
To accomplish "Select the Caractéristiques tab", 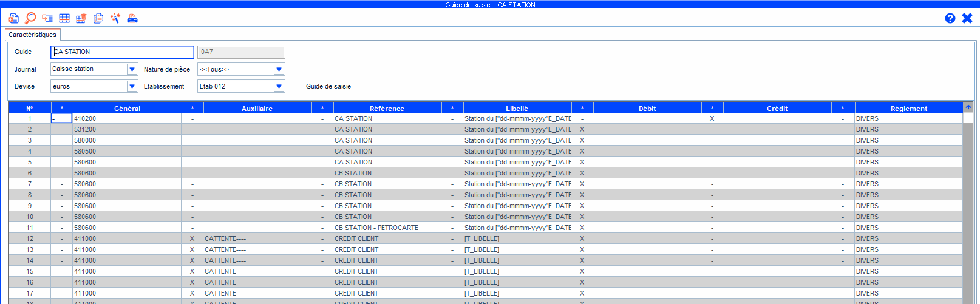I will pos(32,35).
